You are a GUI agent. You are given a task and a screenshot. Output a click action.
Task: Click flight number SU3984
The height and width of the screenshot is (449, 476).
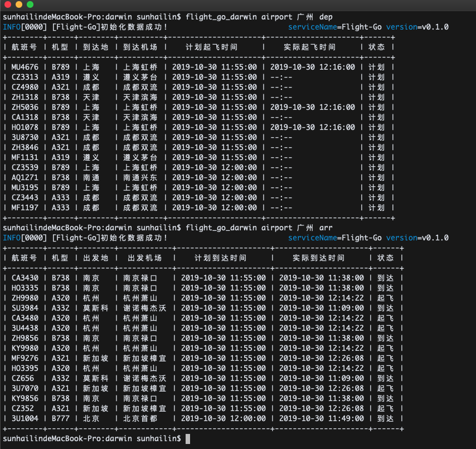[x=25, y=308]
